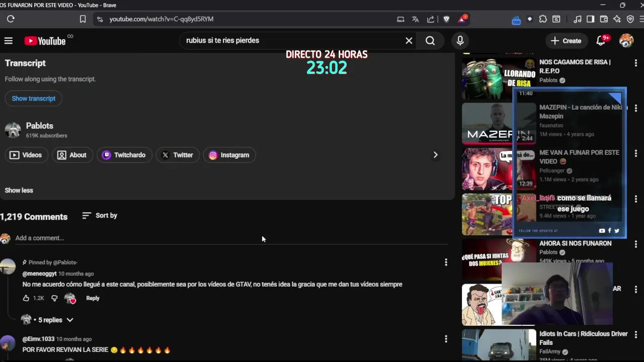
Task: Open the Sort by comments dropdown
Action: pyautogui.click(x=100, y=216)
